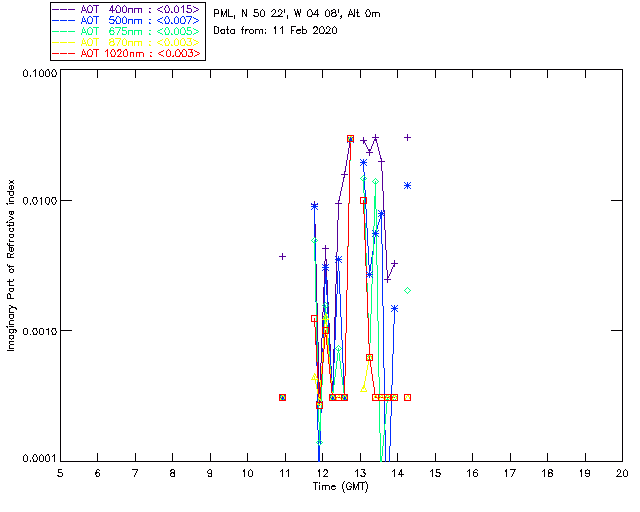Click the rightmost green diamond data point
Viewport: 640px width, 512px height.
[x=407, y=290]
